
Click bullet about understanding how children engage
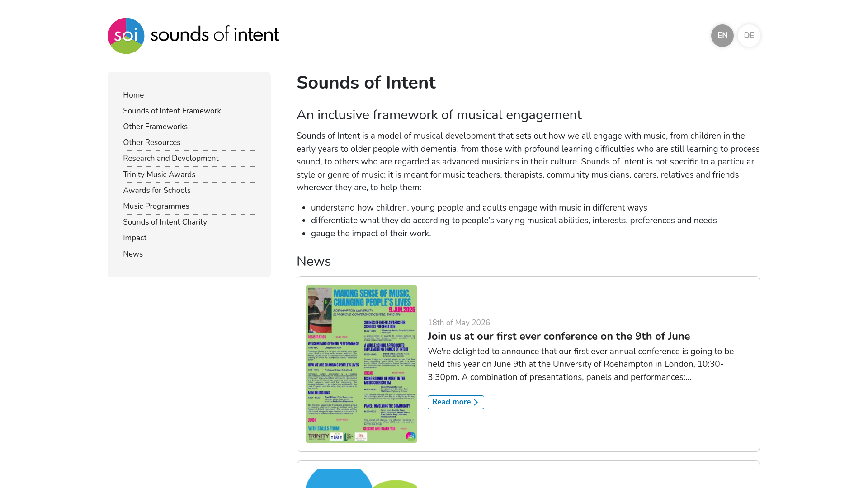pyautogui.click(x=479, y=208)
